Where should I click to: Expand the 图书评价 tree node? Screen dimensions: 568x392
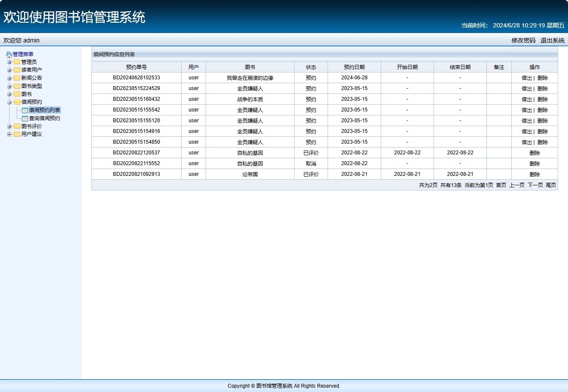9,127
